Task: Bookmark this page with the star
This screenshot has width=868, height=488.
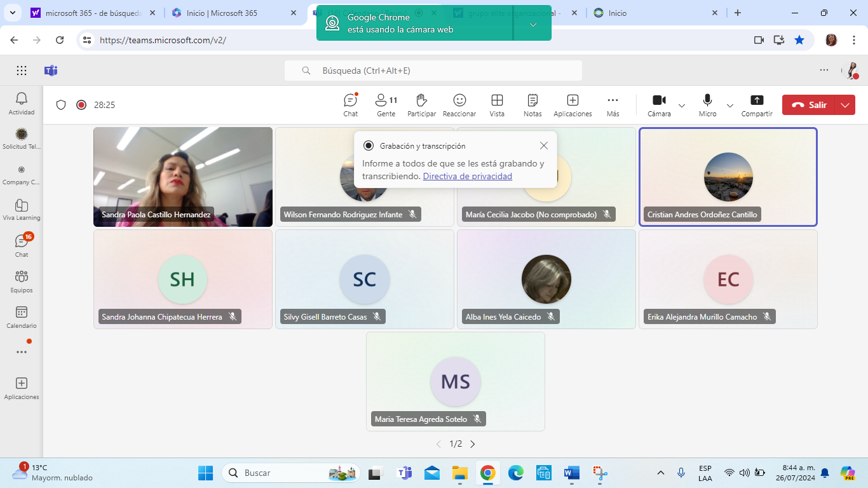Action: pos(799,40)
